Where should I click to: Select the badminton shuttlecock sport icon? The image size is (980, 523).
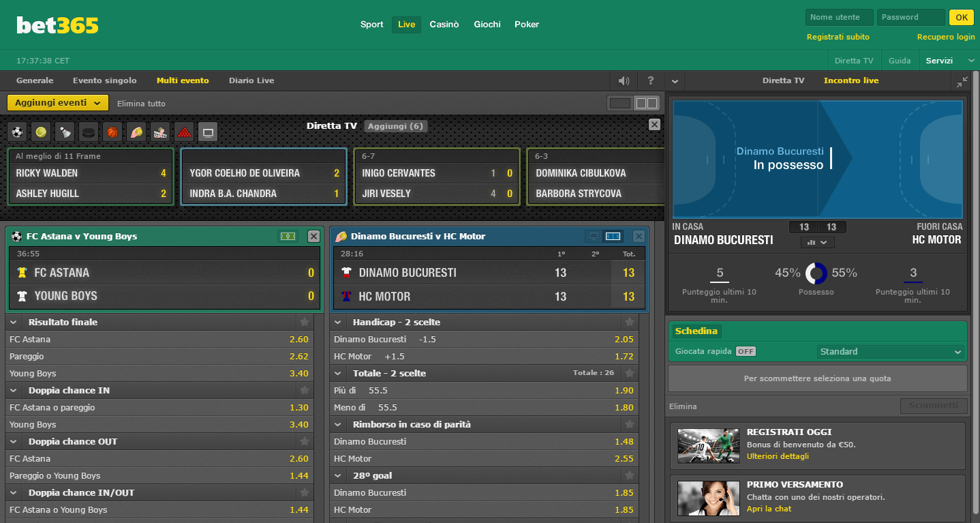pos(65,132)
